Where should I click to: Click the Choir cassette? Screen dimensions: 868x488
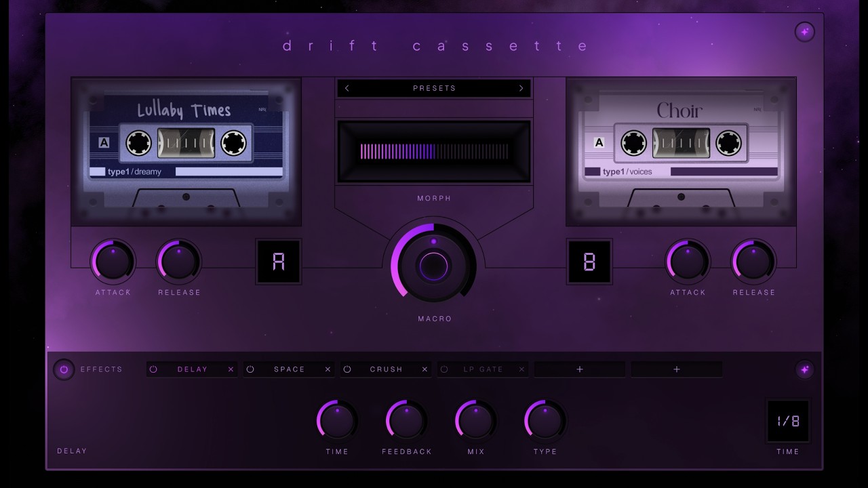682,151
